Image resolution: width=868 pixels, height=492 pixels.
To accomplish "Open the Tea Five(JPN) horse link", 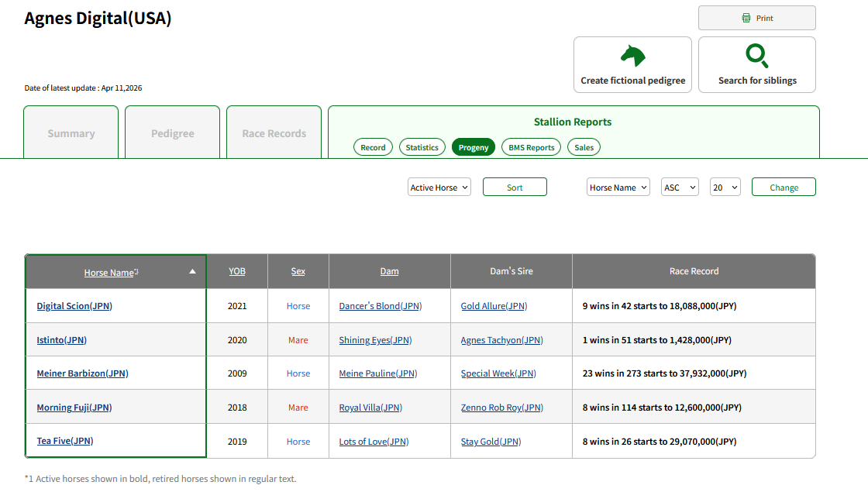I will coord(65,441).
